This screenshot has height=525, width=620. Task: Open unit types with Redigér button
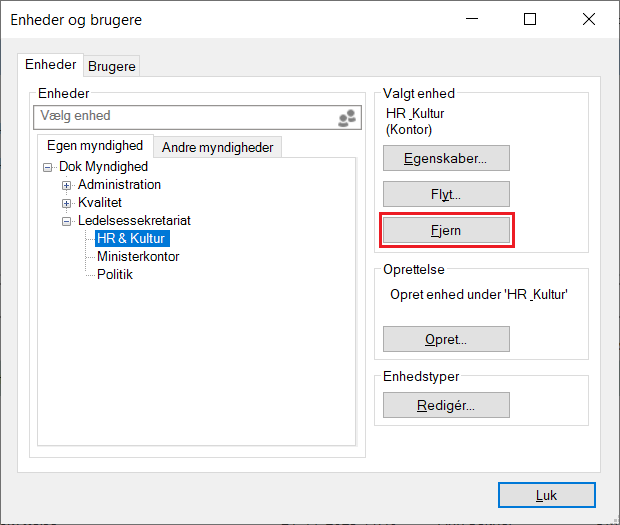446,405
